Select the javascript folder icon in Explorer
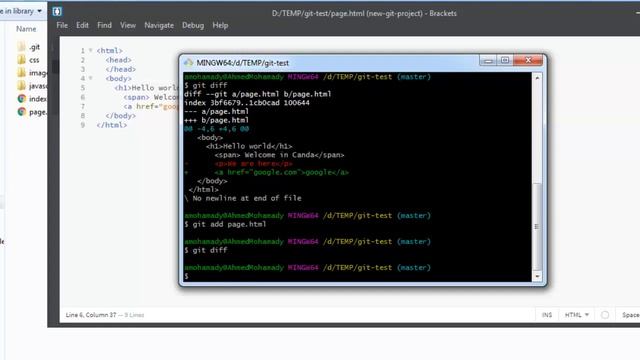This screenshot has height=360, width=640. 22,86
